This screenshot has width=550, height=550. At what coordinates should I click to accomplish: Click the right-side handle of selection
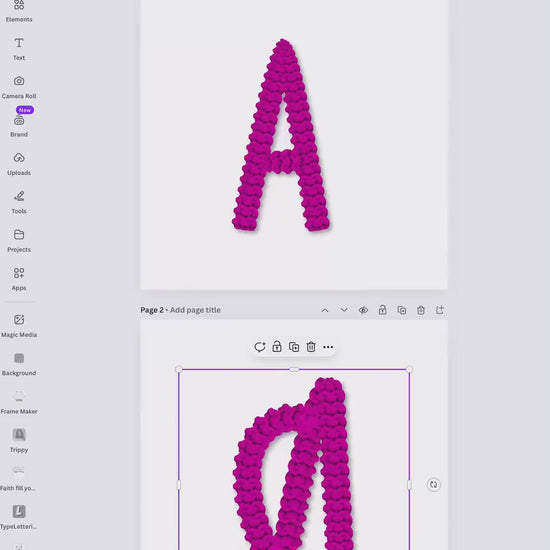pos(409,485)
